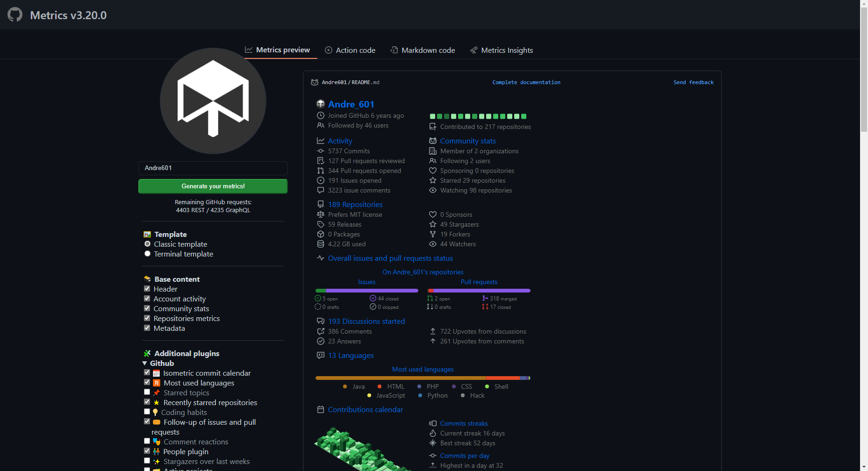Toggle the Metadata checkbox
The width and height of the screenshot is (868, 471).
point(147,328)
